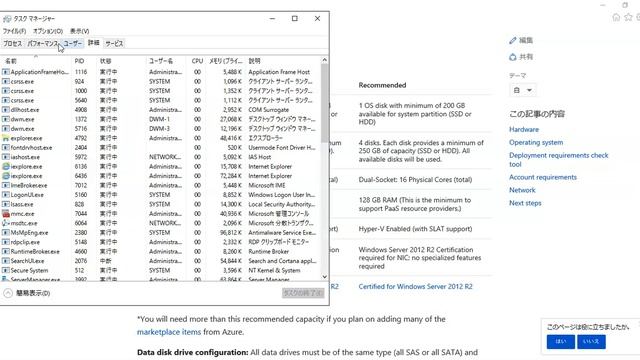The image size is (640, 360).
Task: Select the dwm.exe row with PID 5716
Action: tap(161, 129)
